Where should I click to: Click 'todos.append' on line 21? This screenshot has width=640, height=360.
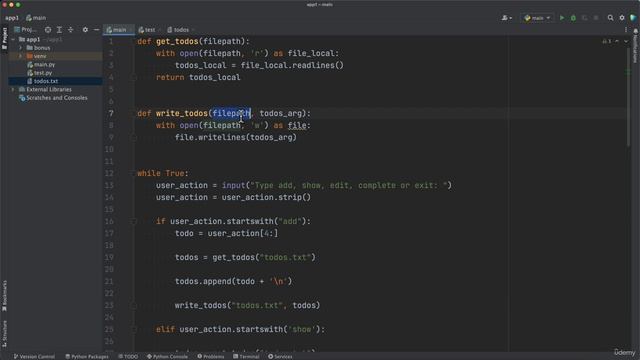click(203, 282)
